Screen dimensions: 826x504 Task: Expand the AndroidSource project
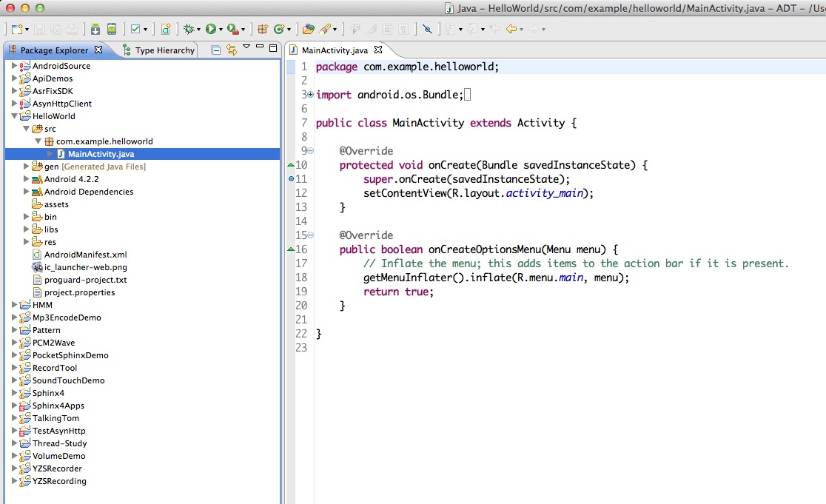click(14, 66)
